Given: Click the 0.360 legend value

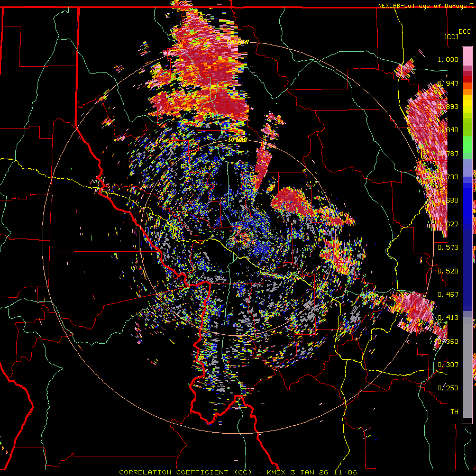Looking at the screenshot, I should click(448, 341).
